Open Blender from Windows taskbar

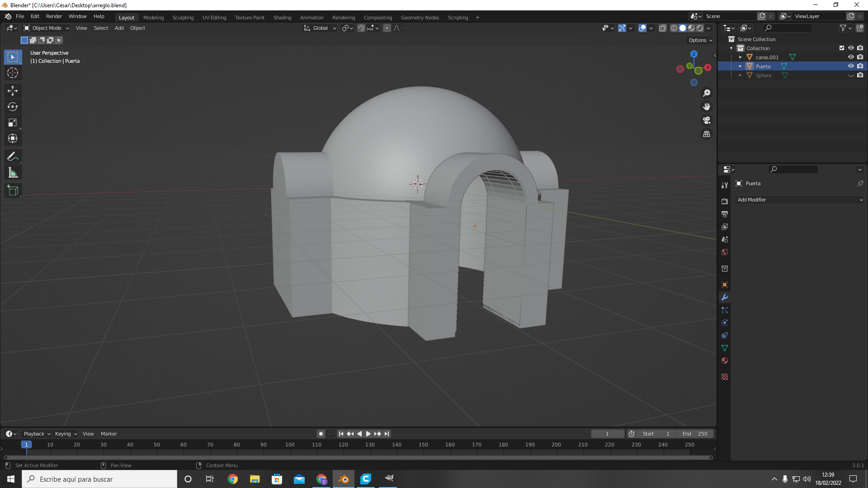click(344, 479)
